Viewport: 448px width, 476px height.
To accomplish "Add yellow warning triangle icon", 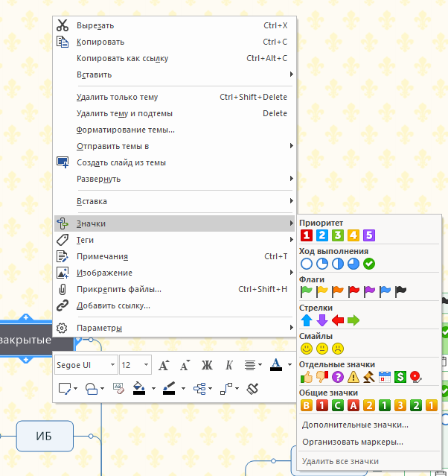I will point(353,377).
